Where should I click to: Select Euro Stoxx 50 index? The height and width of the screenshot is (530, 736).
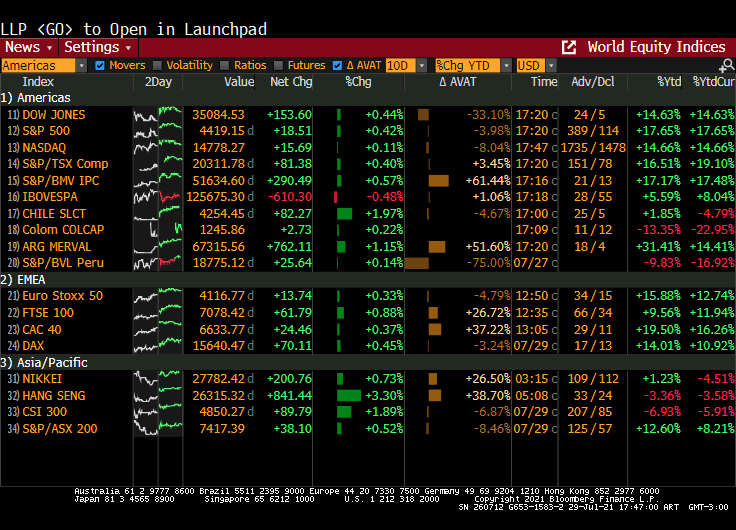tap(62, 296)
